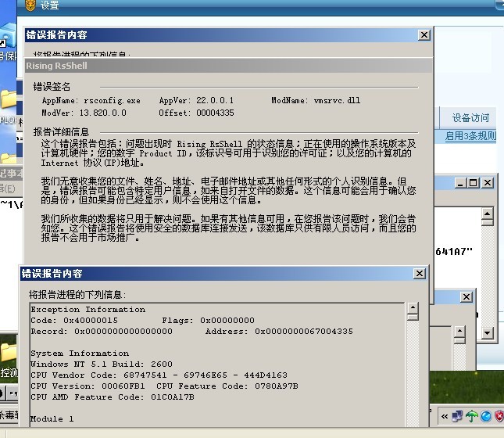
Task: Click the 记事本 window title bar
Action: [11, 174]
